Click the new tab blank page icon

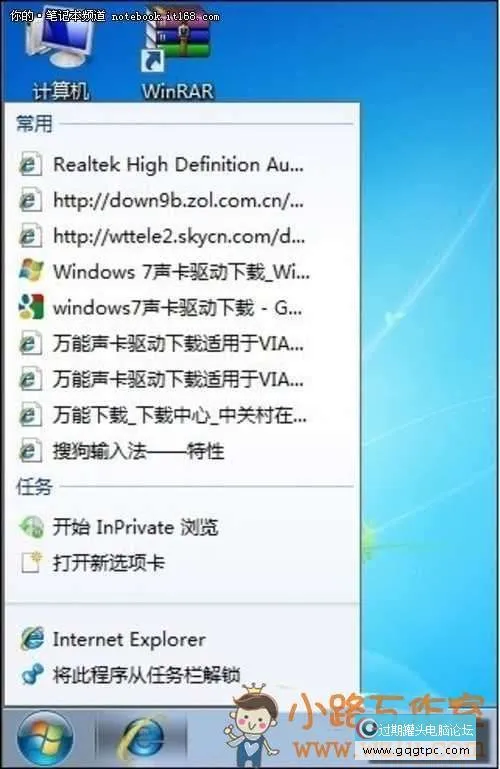coord(31,563)
